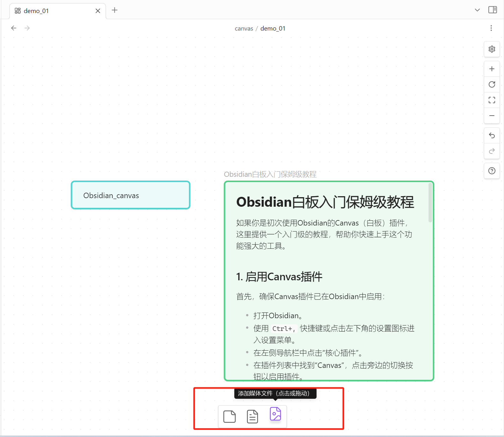Screen dimensions: 504x437
Task: Open the more options vertical dots
Action: 491,28
